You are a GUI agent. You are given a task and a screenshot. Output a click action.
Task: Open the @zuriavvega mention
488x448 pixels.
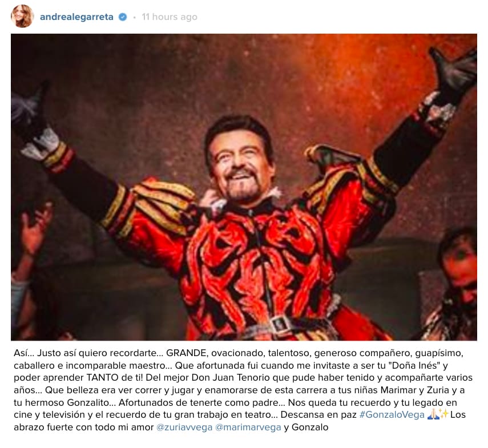[184, 427]
